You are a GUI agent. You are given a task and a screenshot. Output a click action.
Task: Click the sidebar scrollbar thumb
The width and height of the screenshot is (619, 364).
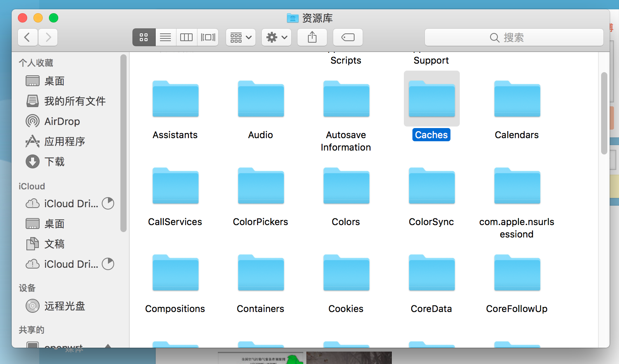tap(123, 143)
